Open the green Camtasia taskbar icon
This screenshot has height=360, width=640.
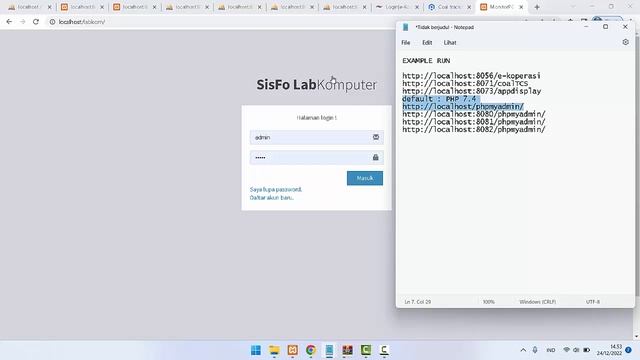[x=366, y=350]
